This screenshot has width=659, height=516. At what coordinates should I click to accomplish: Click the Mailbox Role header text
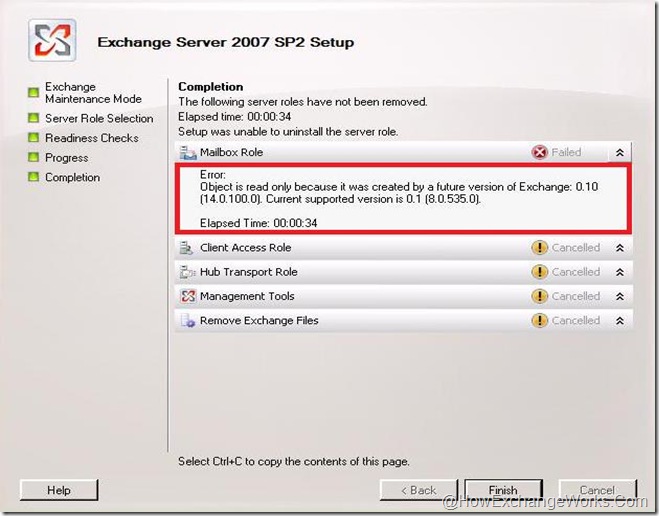(232, 152)
